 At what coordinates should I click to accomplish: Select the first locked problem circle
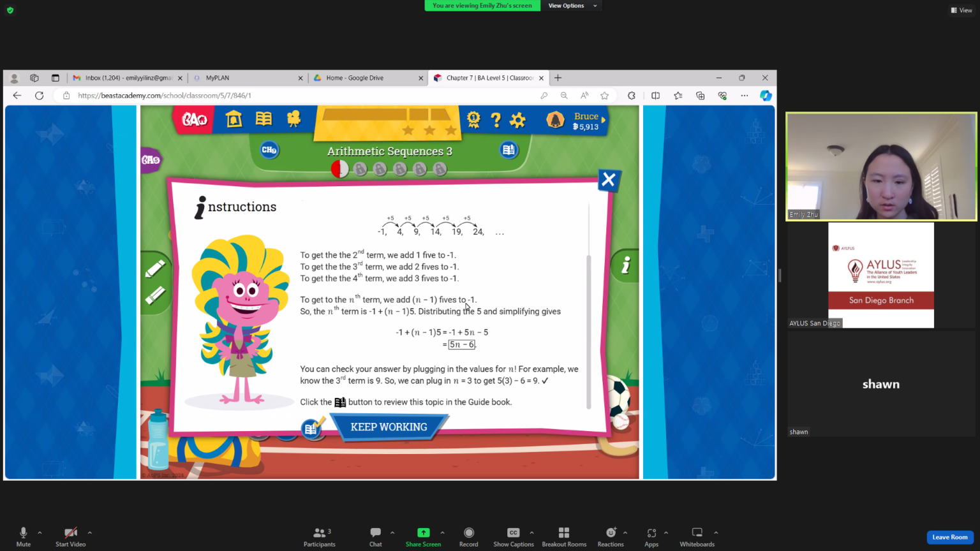(x=360, y=169)
